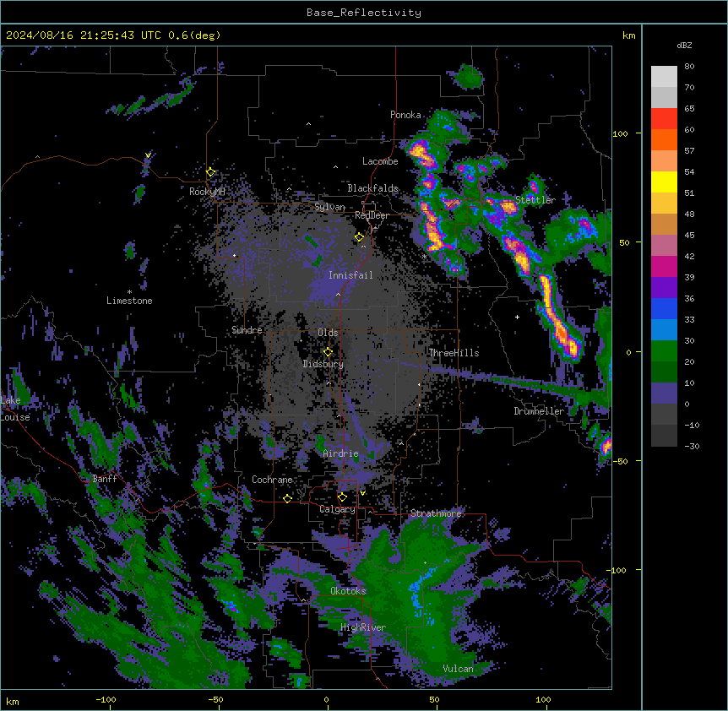
Task: Pick the bright yellow 51–54 dBZ legend swatch
Action: pos(664,182)
